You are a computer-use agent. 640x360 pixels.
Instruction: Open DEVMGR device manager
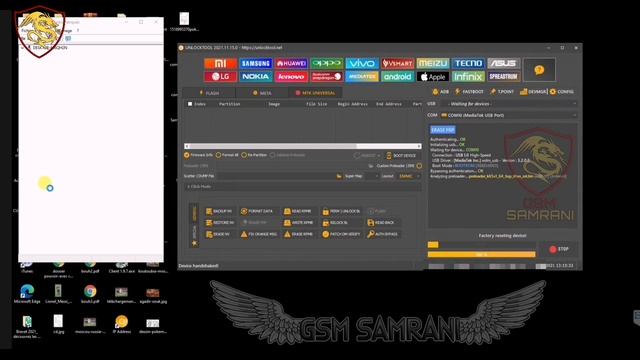tap(533, 92)
